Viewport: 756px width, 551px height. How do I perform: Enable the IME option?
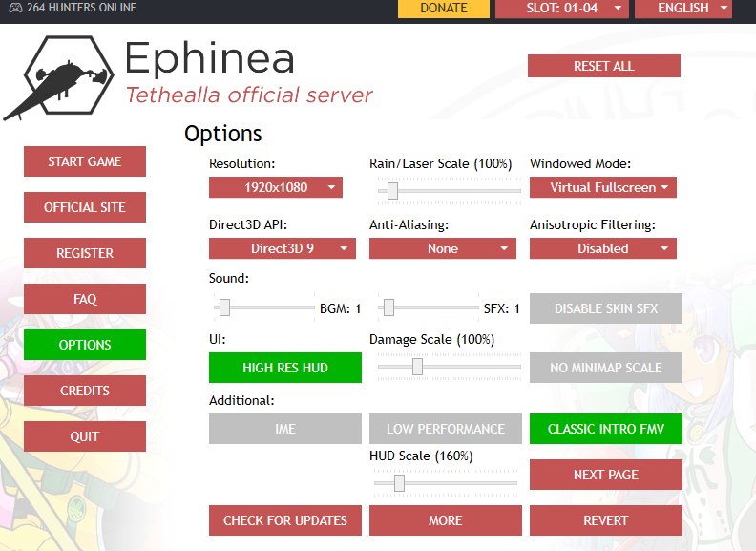(285, 429)
